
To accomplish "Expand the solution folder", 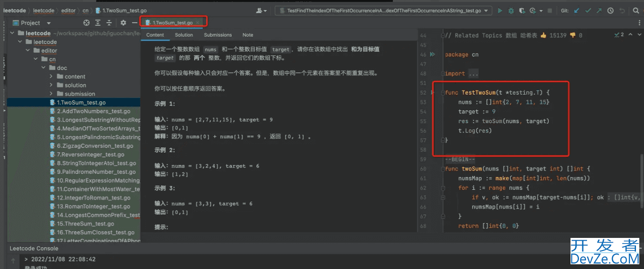I will pos(51,85).
